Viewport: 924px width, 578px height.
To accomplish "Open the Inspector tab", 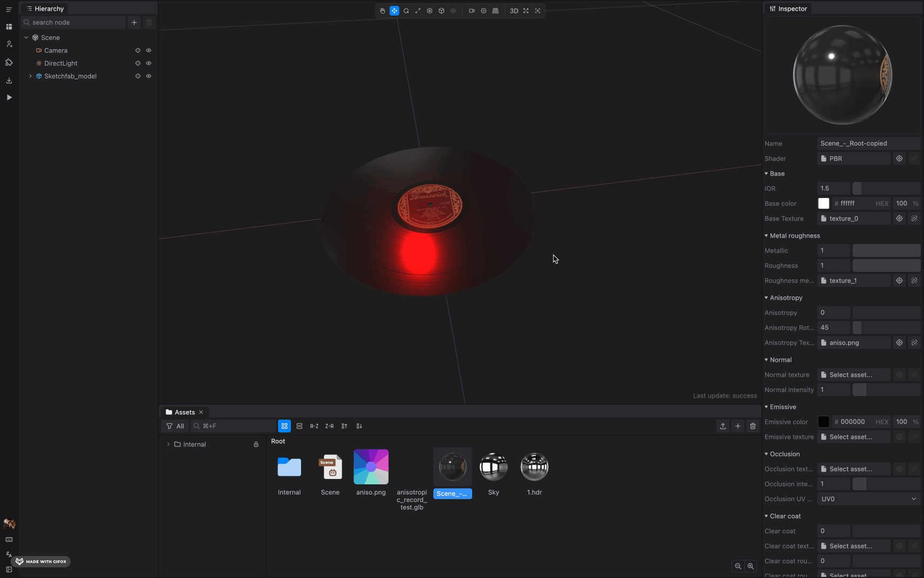I will point(788,9).
